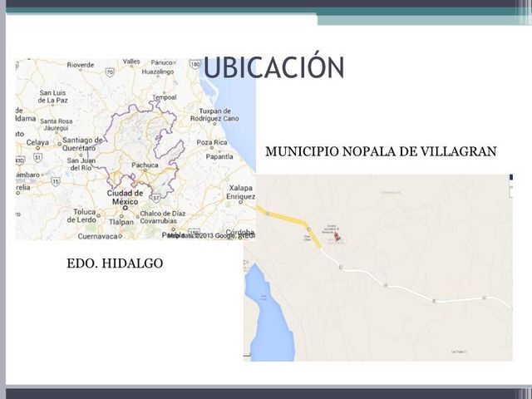Click the Rioverde label

point(81,65)
